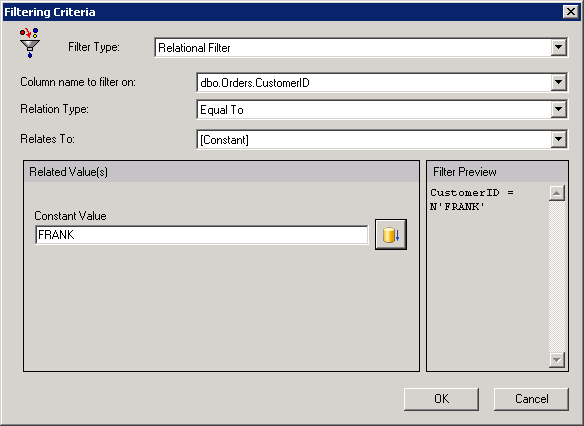The image size is (584, 426).
Task: Open the Filter Type dropdown arrow
Action: point(558,47)
